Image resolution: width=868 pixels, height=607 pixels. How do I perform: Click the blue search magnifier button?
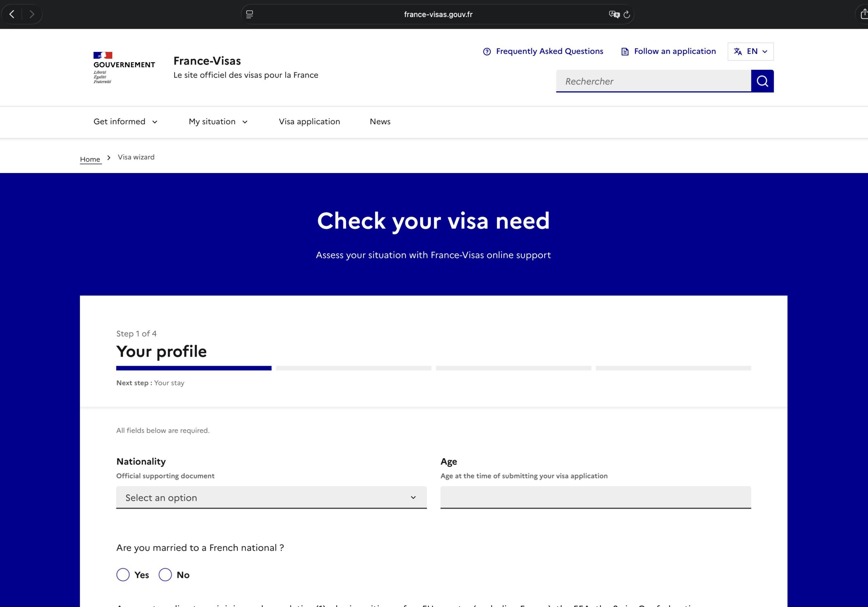(x=762, y=81)
